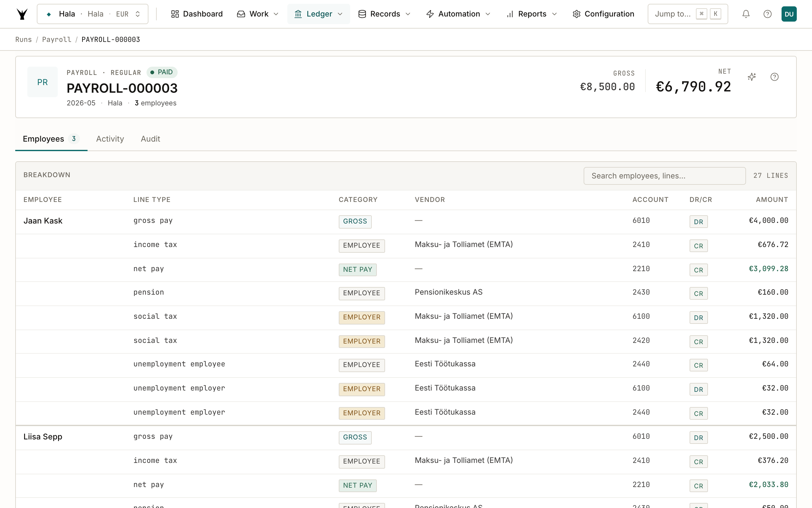Click Pensionikeskus AS vendor for €160.00
This screenshot has height=508, width=812.
tap(448, 292)
